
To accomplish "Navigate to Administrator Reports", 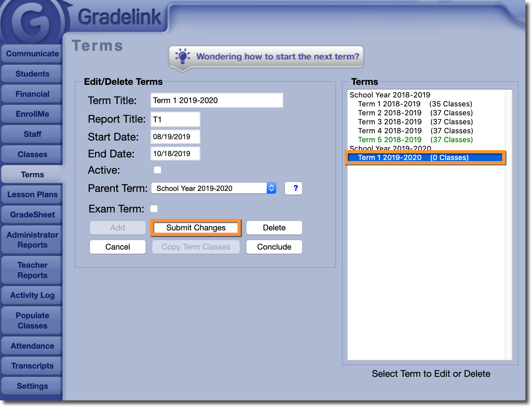I will coord(32,240).
